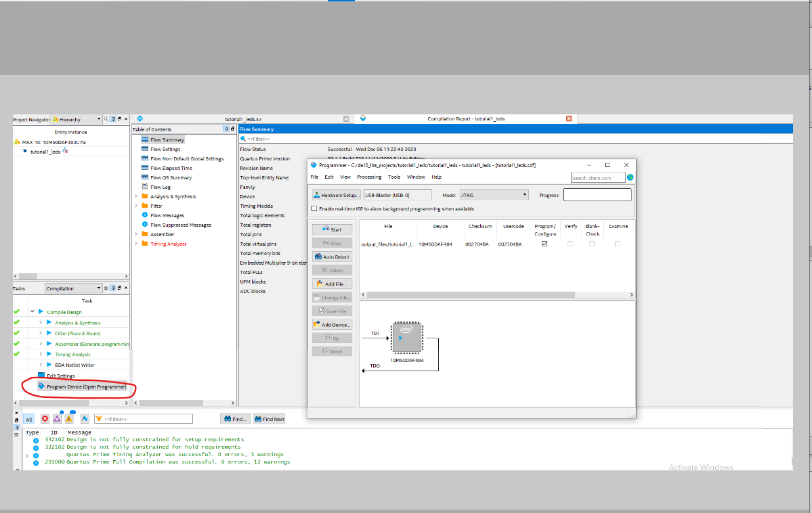812x513 pixels.
Task: Expand the EDA Netlist Writer task
Action: tap(41, 365)
